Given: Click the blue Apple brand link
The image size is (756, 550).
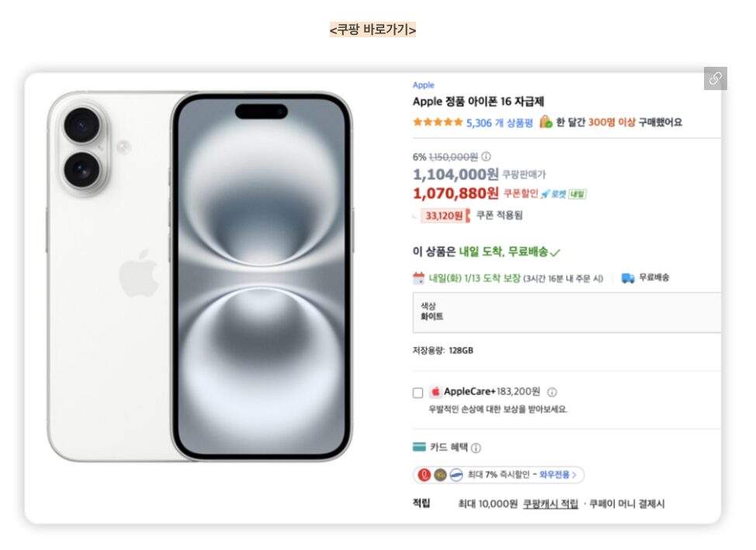Looking at the screenshot, I should pos(423,85).
